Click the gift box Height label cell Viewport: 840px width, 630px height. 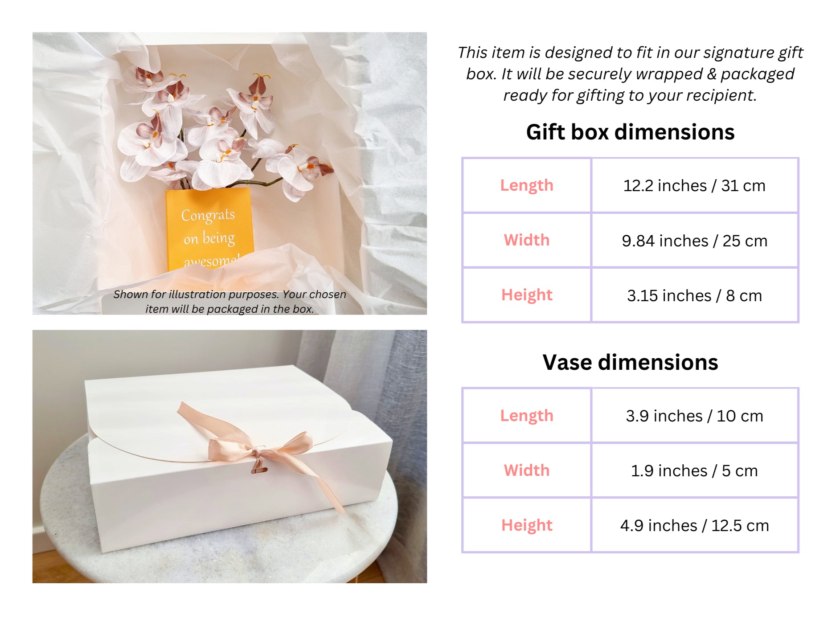(527, 295)
